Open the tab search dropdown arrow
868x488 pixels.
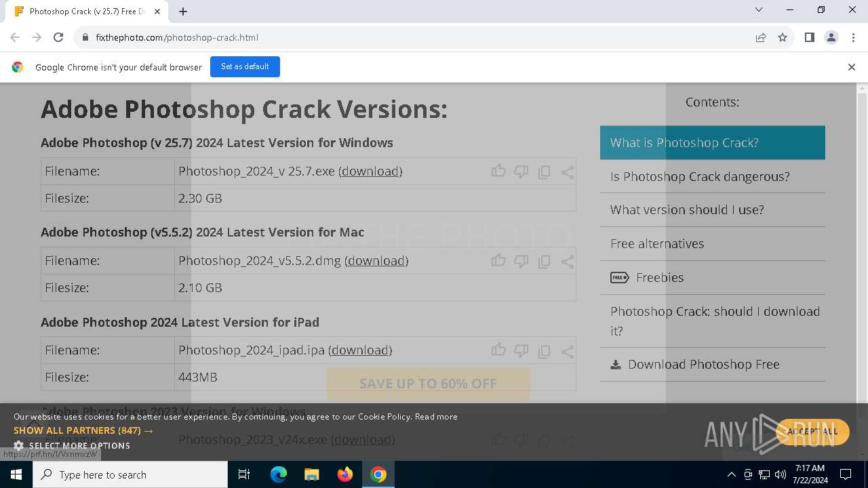(x=759, y=9)
